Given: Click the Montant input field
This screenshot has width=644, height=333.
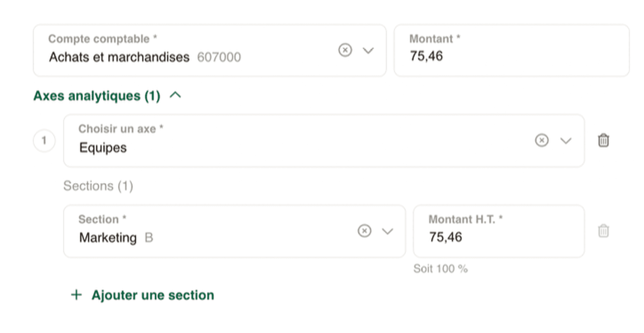Looking at the screenshot, I should [511, 51].
